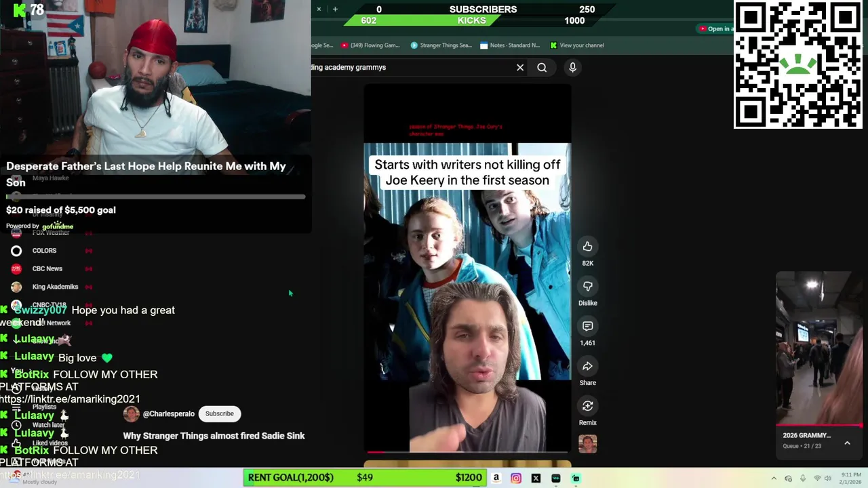
Task: Click Open in app button
Action: click(x=715, y=28)
